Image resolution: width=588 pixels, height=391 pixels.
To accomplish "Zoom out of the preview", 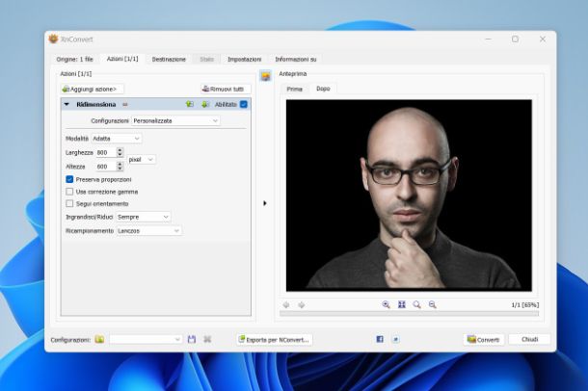I will [433, 305].
